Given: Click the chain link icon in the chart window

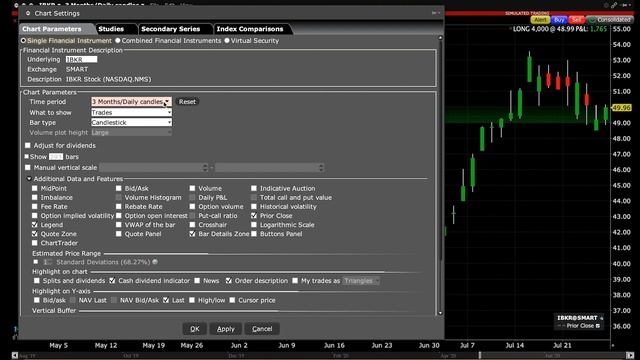Looking at the screenshot, I should (x=614, y=5).
